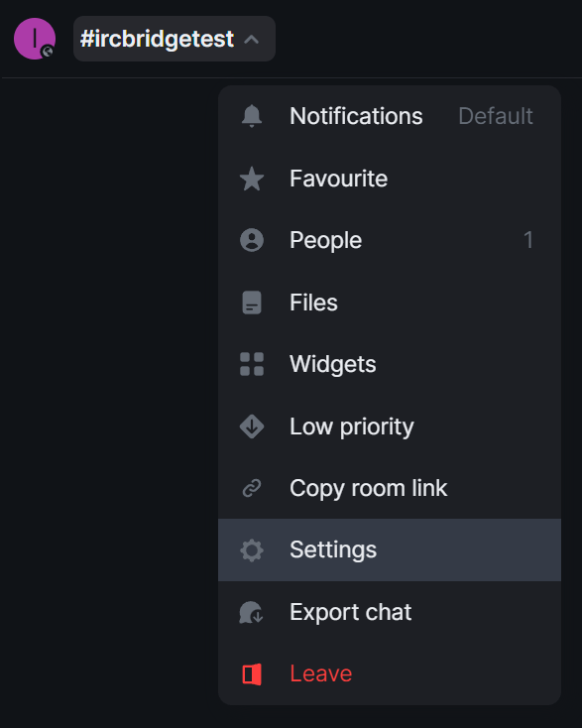Click the person icon beside People
The image size is (582, 728).
(252, 240)
